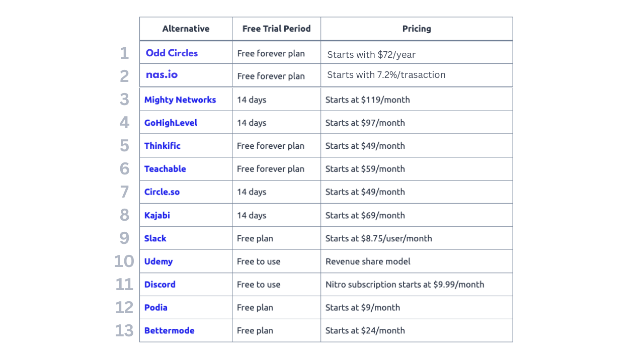
Task: Follow the GoHighLevel link
Action: 171,123
